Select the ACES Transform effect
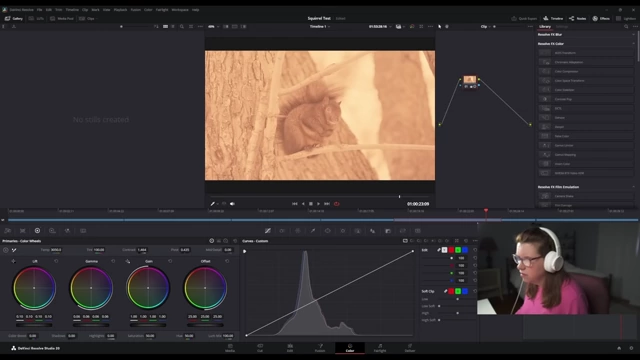The image size is (640, 360). click(586, 53)
